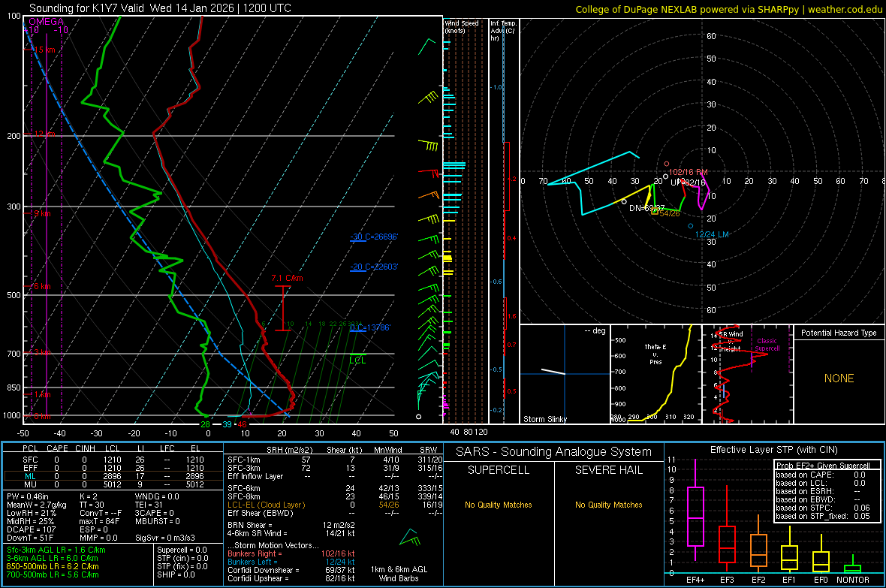Click the 0 C=13786' freezing level label

[370, 327]
